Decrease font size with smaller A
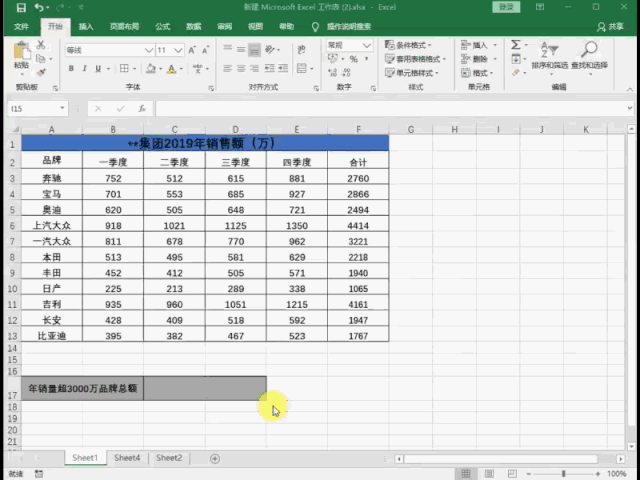This screenshot has width=640, height=480. pyautogui.click(x=205, y=50)
